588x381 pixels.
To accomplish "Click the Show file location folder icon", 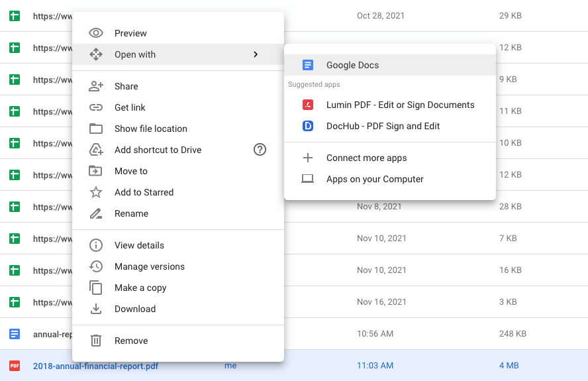I will [x=96, y=129].
